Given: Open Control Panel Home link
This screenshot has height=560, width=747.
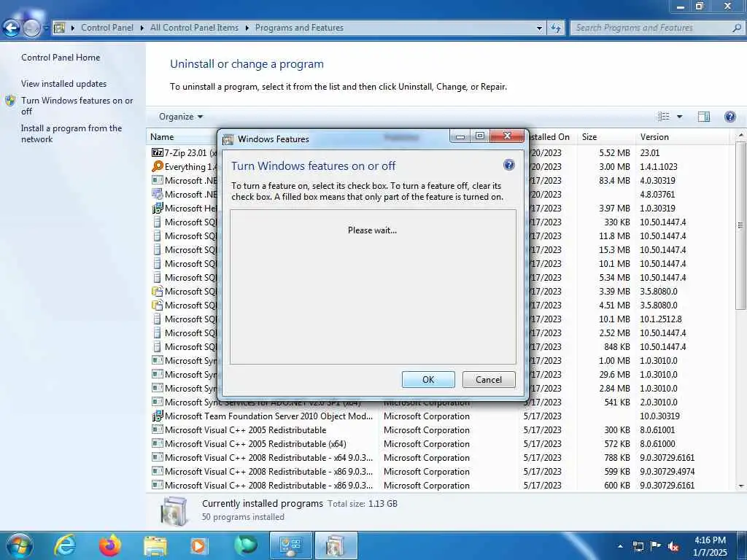Looking at the screenshot, I should click(x=61, y=57).
